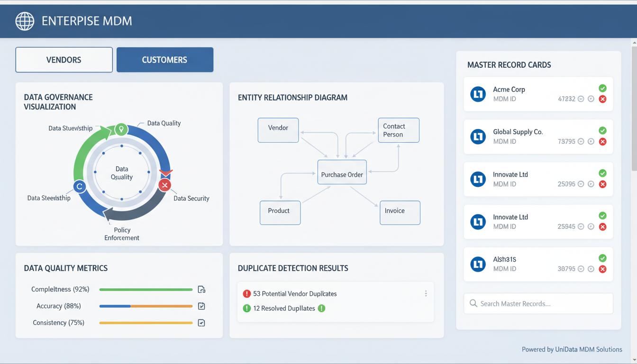Click the report icon beside the Completeness bar

(x=201, y=289)
